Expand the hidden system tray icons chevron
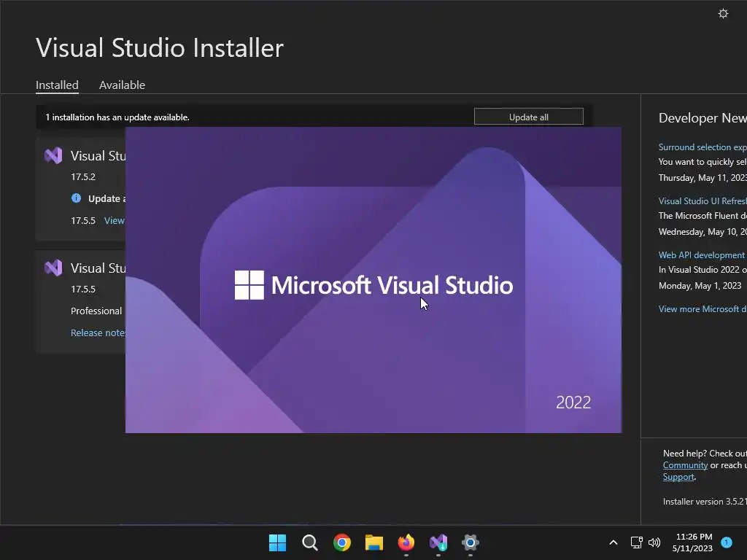747x560 pixels. tap(613, 542)
